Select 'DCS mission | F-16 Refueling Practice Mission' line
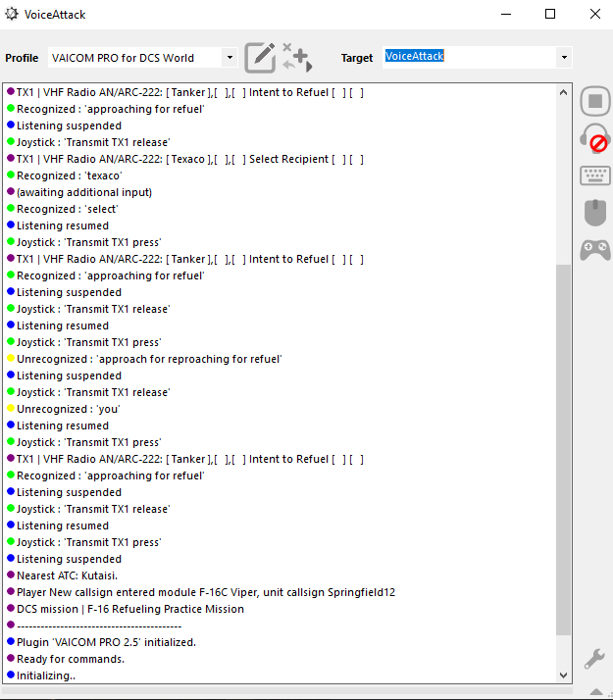613x700 pixels. point(126,609)
